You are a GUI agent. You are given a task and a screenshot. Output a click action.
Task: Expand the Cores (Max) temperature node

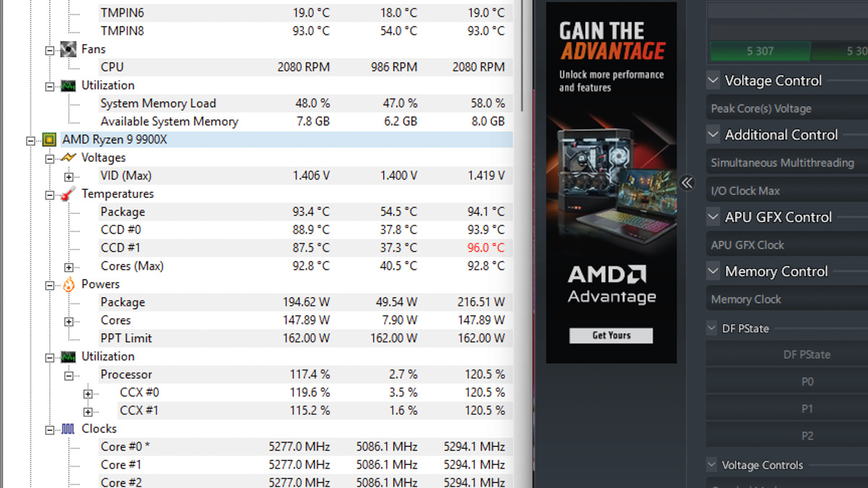[x=69, y=267]
